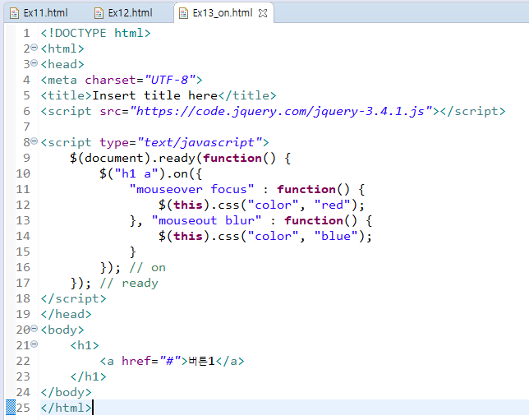The width and height of the screenshot is (529, 420).
Task: Click the "// on" comment
Action: (147, 268)
